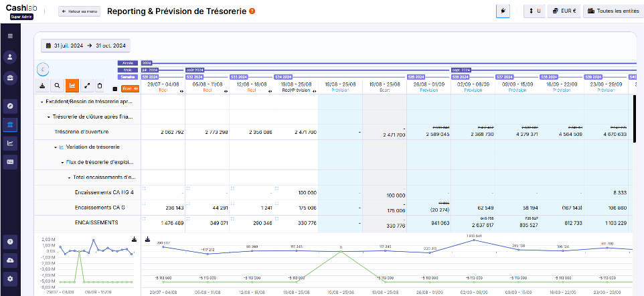The width and height of the screenshot is (644, 296).
Task: Expand column arrows for 29/07 - 04/08
Action: [181, 91]
